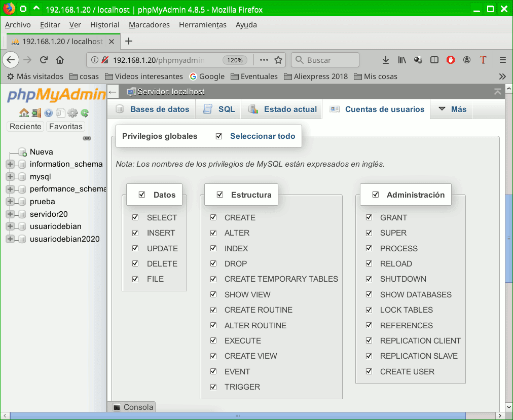The width and height of the screenshot is (513, 420).
Task: Expand the performance_schema tree entry
Action: (x=11, y=189)
